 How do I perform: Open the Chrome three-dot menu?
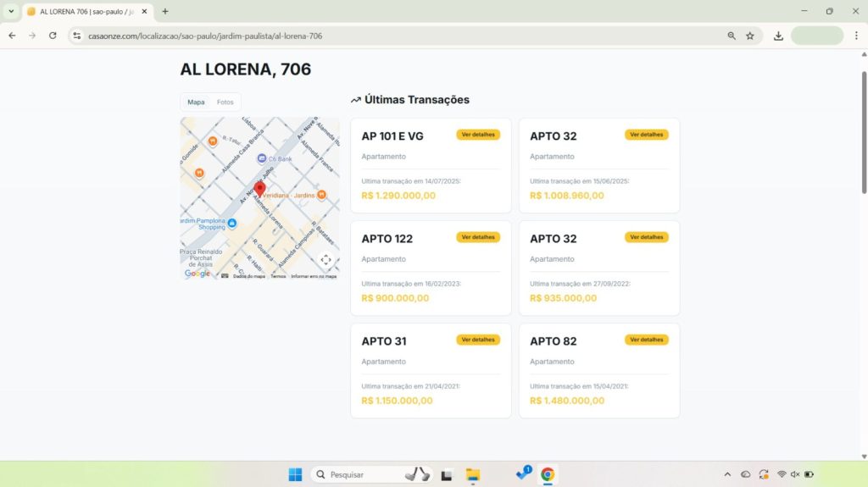tap(856, 36)
